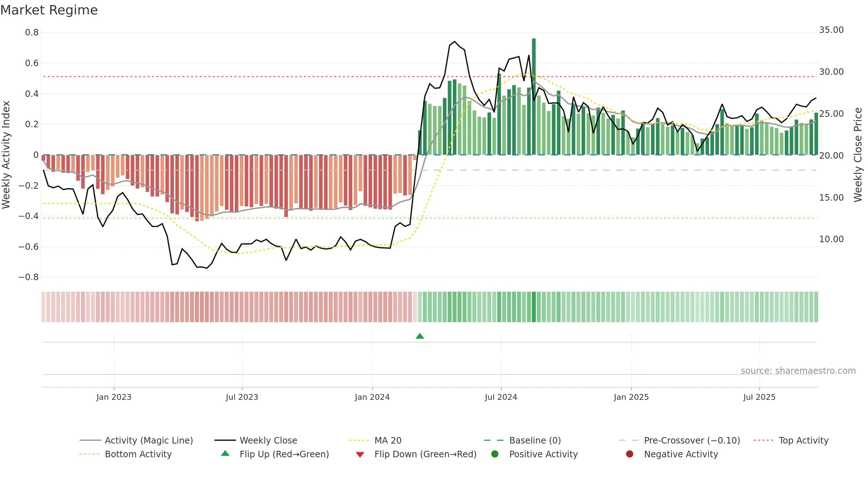
Task: Click the Jul 2025 x-axis label
Action: point(759,397)
